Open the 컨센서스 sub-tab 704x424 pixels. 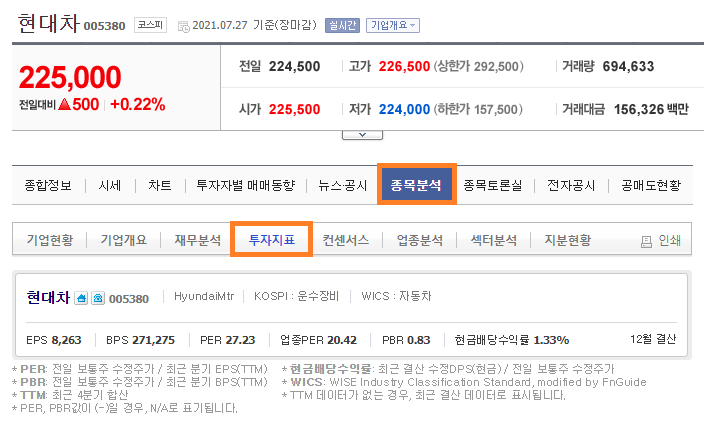[x=346, y=240]
